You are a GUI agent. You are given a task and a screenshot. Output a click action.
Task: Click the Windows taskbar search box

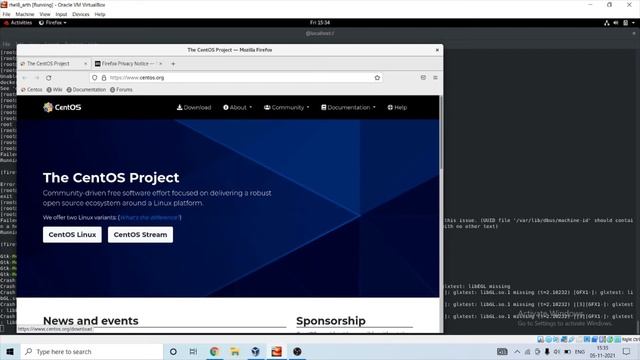pyautogui.click(x=91, y=351)
